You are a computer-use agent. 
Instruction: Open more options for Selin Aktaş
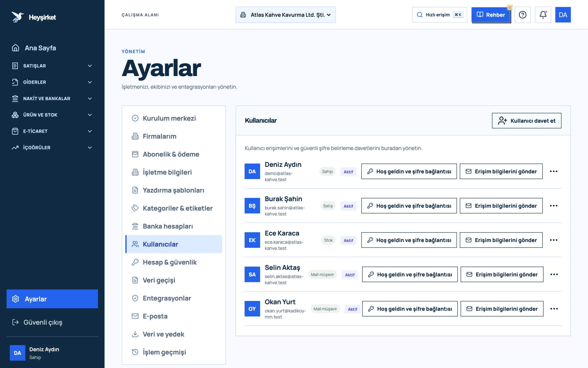pyautogui.click(x=554, y=275)
